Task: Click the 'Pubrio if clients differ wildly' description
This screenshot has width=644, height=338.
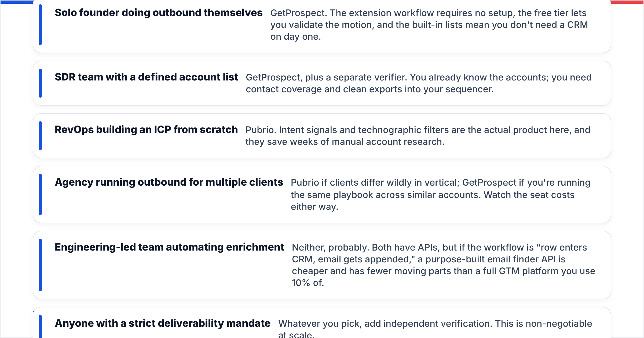Action: [441, 194]
